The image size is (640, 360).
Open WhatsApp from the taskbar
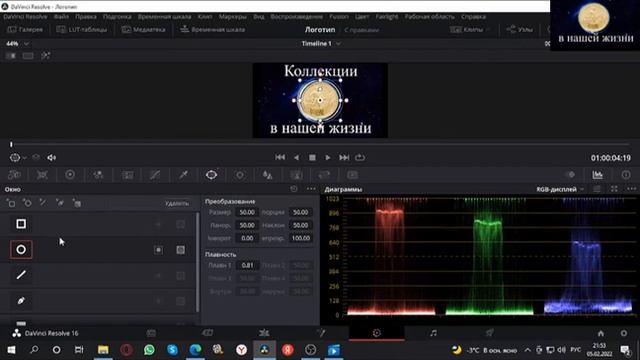tap(149, 350)
